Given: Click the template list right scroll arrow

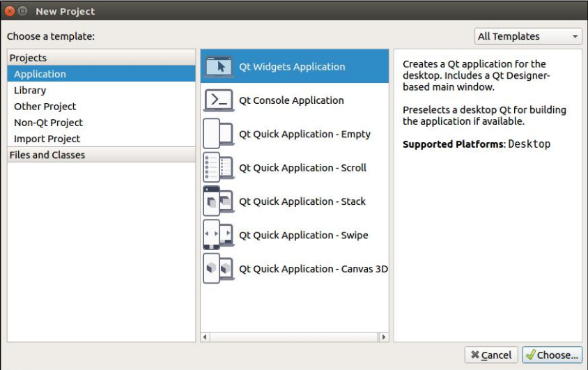Looking at the screenshot, I should tap(384, 337).
